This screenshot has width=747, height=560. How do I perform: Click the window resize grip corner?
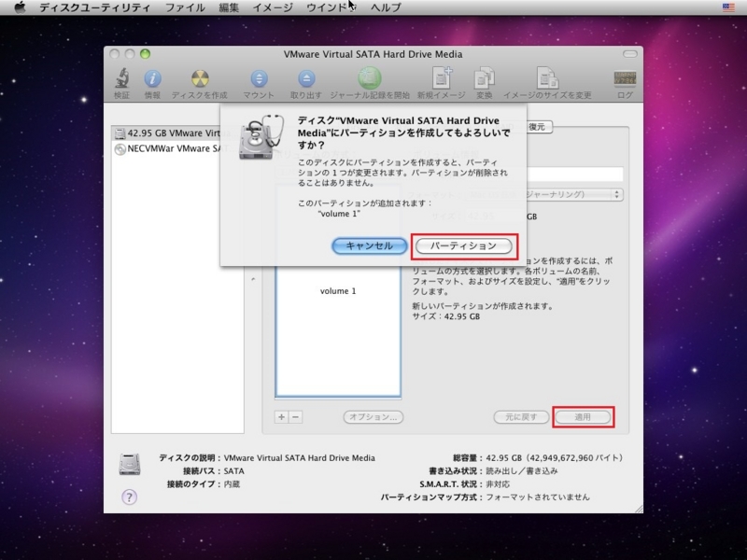[639, 509]
